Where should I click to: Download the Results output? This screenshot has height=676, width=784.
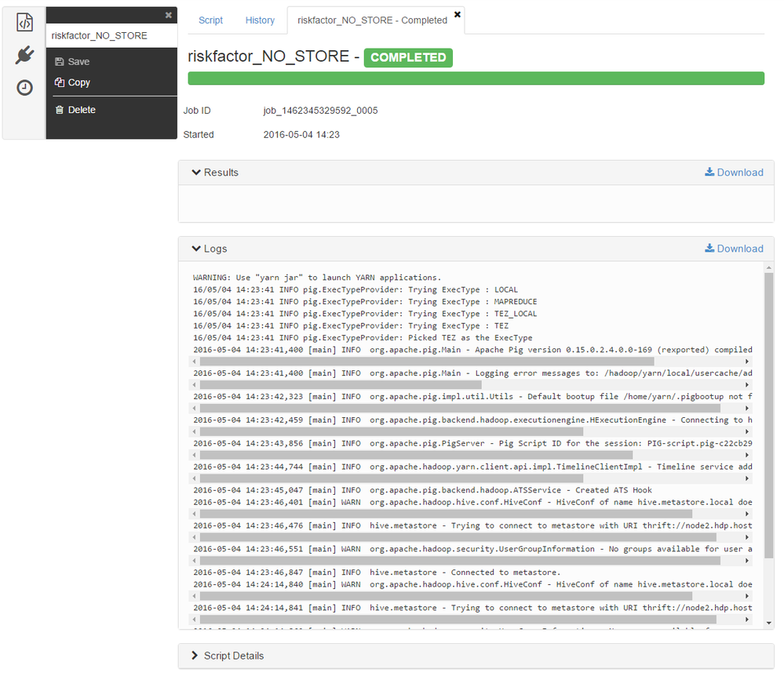pyautogui.click(x=734, y=173)
